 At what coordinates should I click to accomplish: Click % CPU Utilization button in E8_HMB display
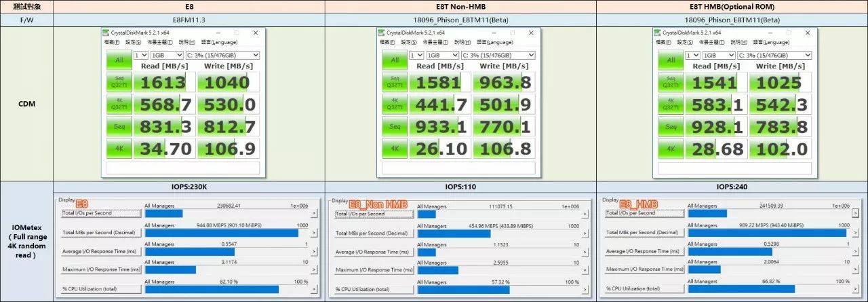[x=644, y=288]
